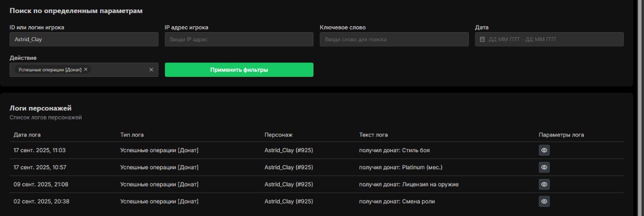Click the IP адрес игрока input

(239, 39)
